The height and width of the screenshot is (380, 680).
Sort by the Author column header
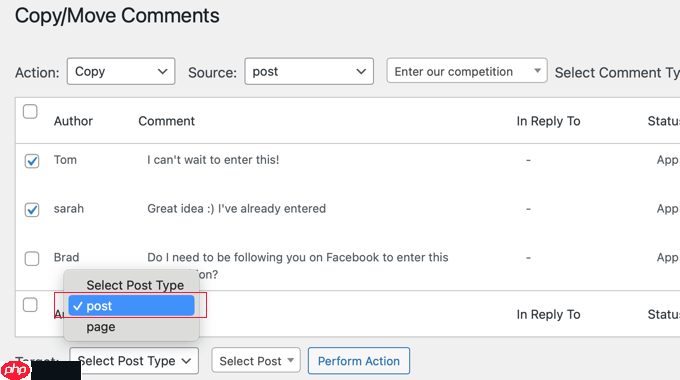(x=73, y=121)
